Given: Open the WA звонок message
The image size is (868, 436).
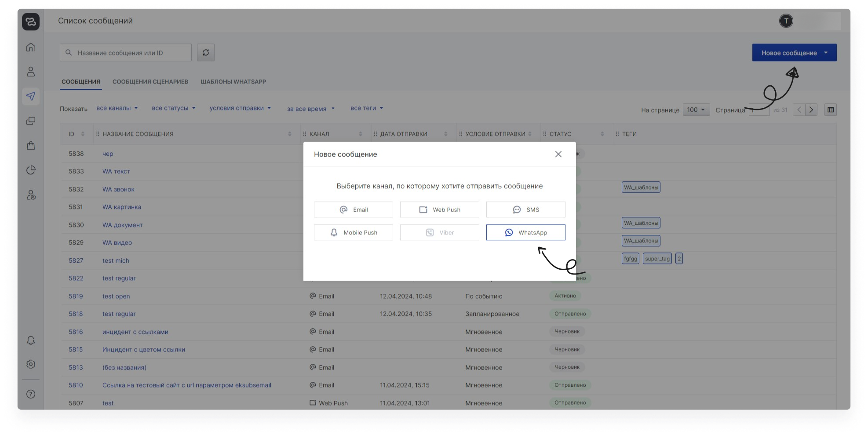Looking at the screenshot, I should (118, 189).
